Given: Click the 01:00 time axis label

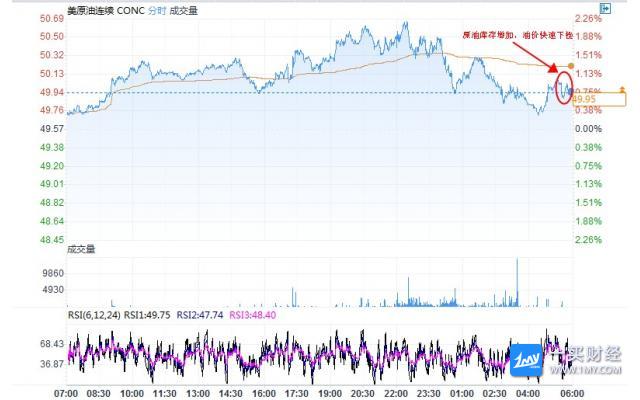Looking at the screenshot, I should click(x=462, y=394).
